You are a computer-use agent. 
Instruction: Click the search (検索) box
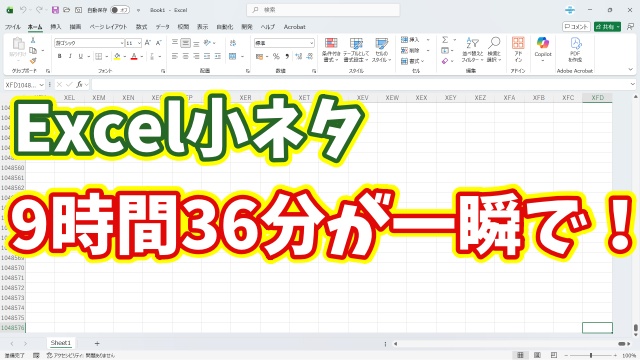[x=323, y=10]
